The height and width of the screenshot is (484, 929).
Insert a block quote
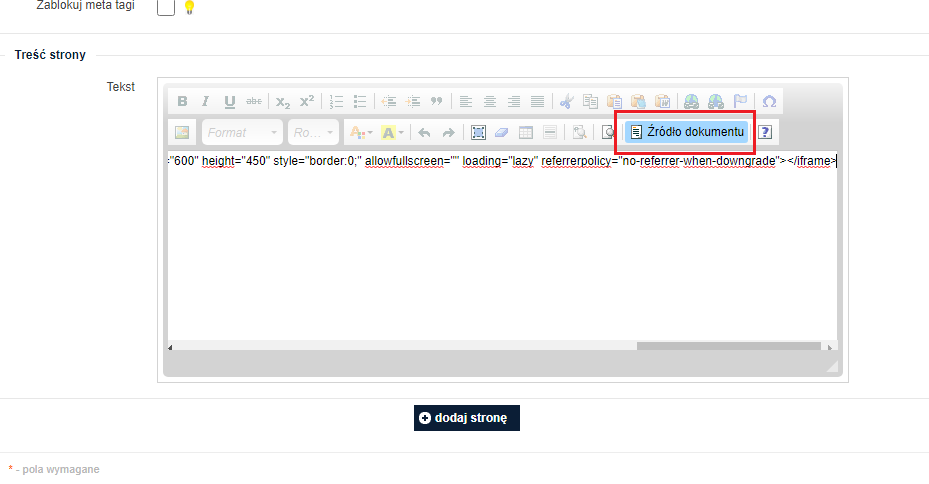coord(436,101)
